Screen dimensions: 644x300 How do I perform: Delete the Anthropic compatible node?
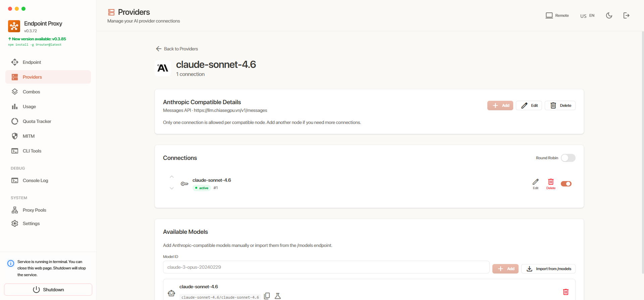pyautogui.click(x=560, y=105)
